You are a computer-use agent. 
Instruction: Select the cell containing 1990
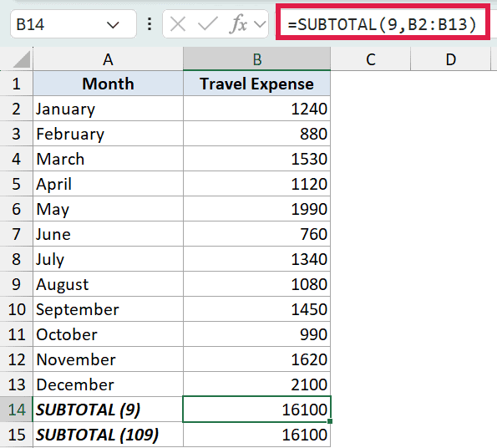[x=257, y=209]
